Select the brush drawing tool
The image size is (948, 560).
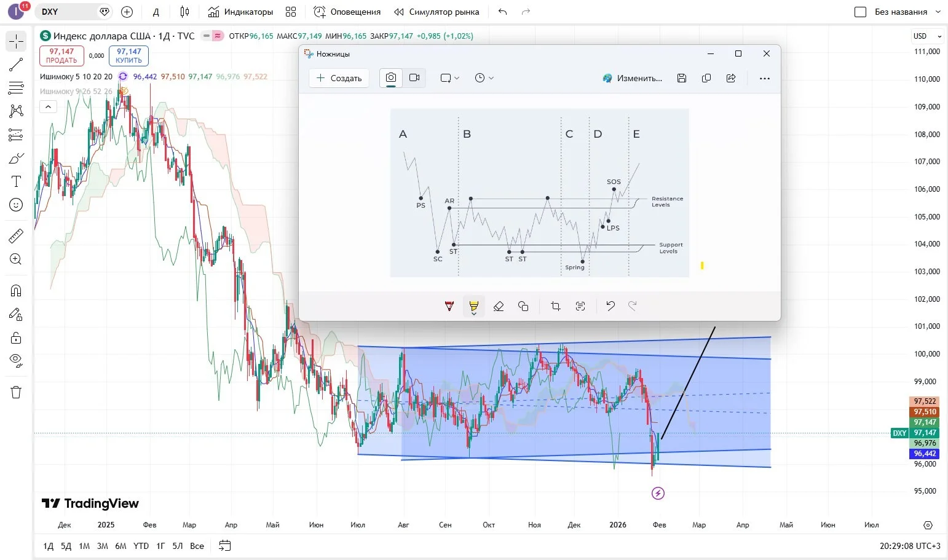[x=16, y=158]
